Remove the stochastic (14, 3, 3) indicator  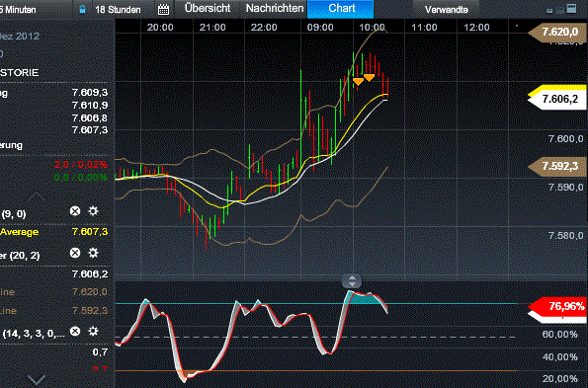(x=75, y=331)
